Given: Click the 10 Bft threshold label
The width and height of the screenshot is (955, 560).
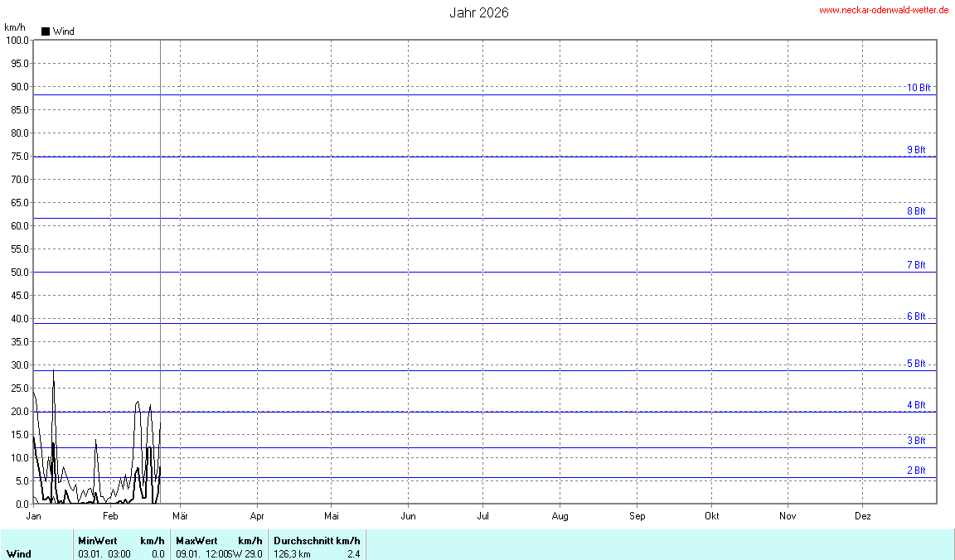Looking at the screenshot, I should (x=918, y=88).
